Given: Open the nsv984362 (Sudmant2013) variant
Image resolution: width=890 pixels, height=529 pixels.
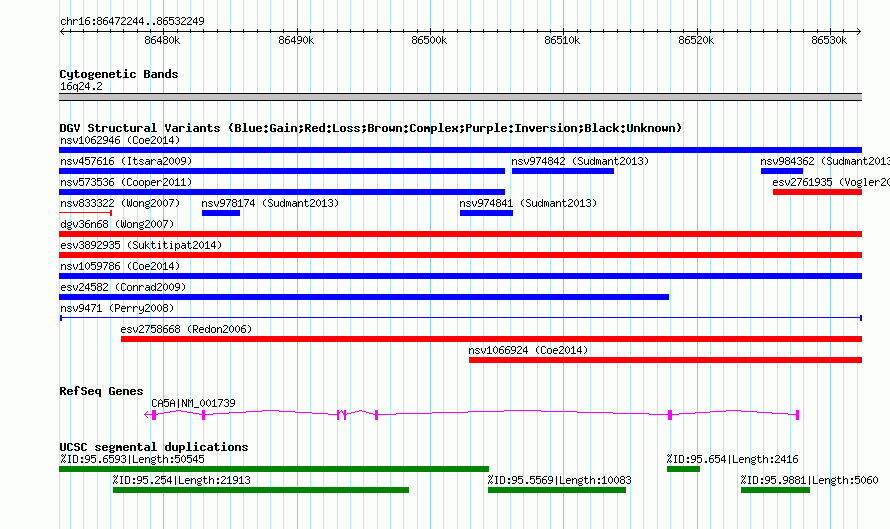Looking at the screenshot, I should pyautogui.click(x=782, y=171).
